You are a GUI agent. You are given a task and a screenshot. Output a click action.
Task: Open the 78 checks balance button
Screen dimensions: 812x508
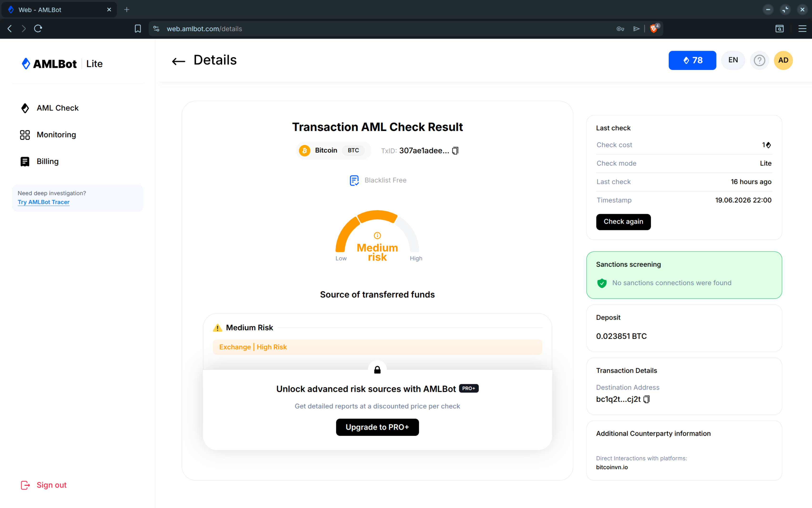(692, 61)
